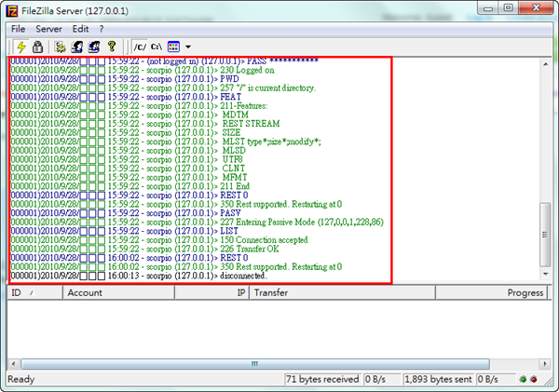559x392 pixels.
Task: Click the Progress column header
Action: pos(525,292)
